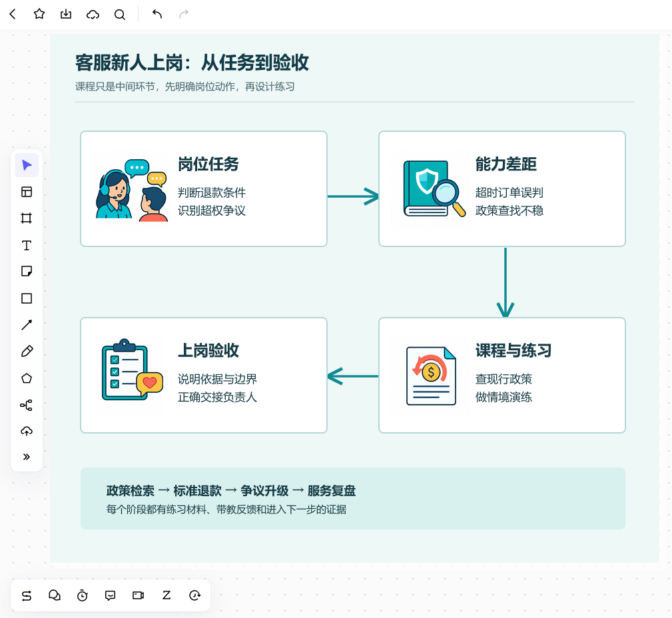Select the 上岗验收 card heading
The height and width of the screenshot is (618, 672).
[208, 350]
